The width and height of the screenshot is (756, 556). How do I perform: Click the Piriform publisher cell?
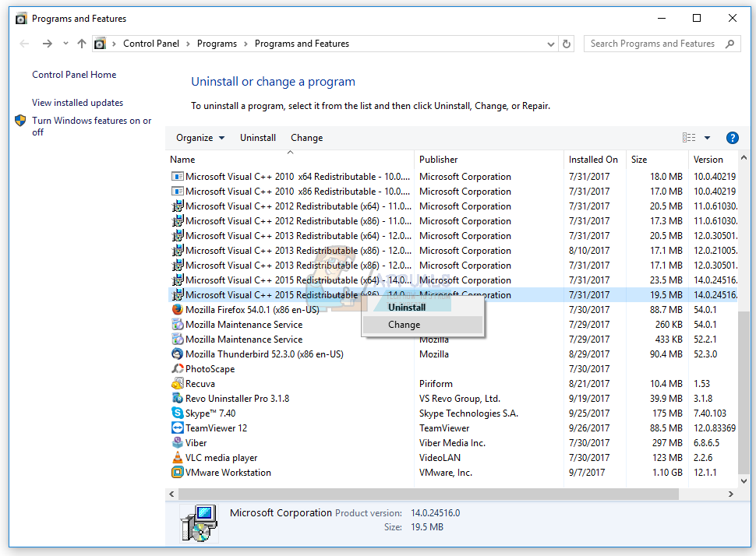click(436, 383)
